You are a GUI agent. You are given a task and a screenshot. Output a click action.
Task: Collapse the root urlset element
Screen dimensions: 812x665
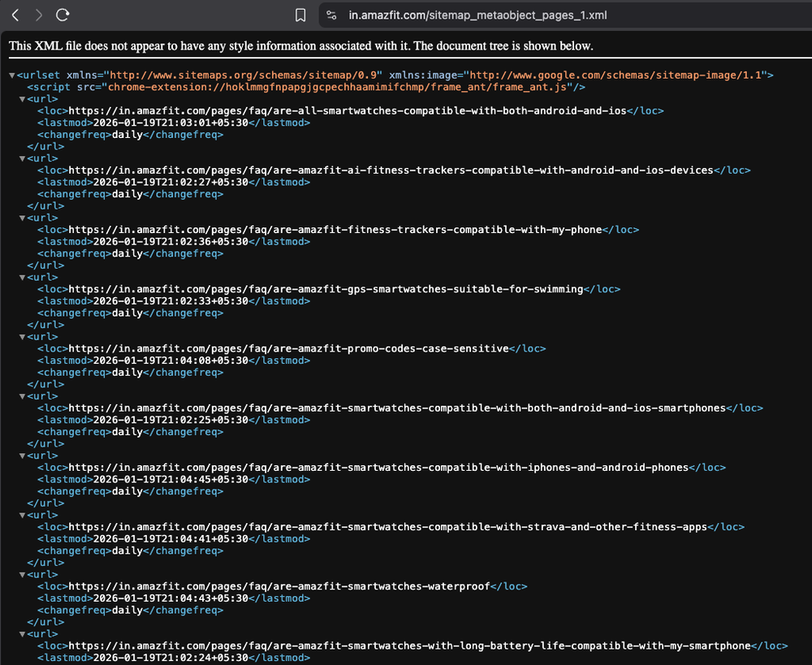click(x=11, y=75)
